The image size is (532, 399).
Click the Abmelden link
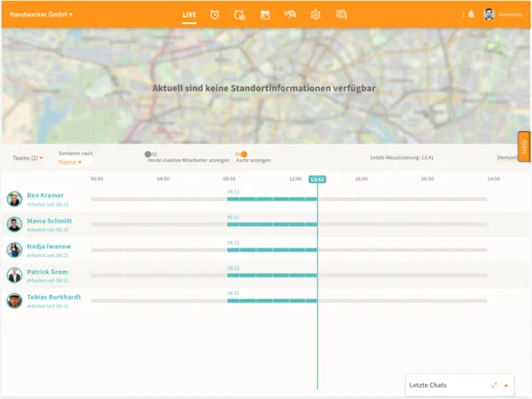(510, 14)
